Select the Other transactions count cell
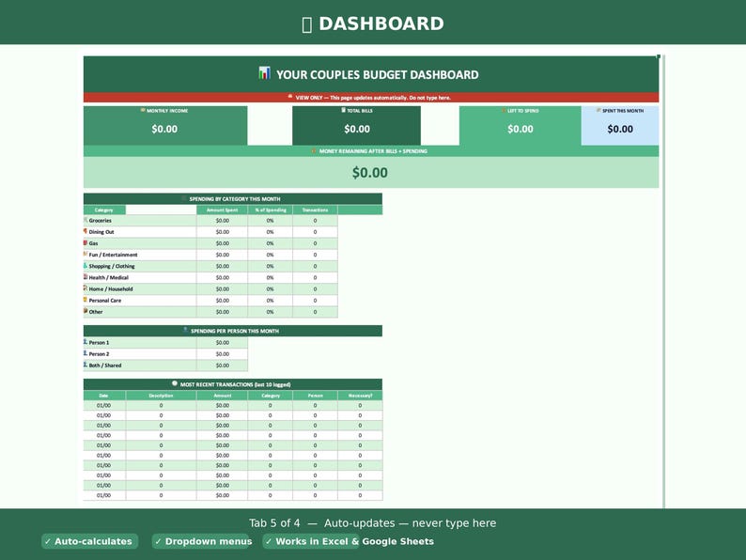 coord(315,312)
